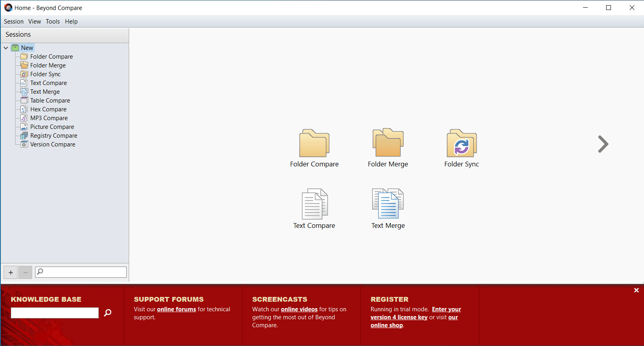Show next page of session types
The width and height of the screenshot is (644, 346).
pyautogui.click(x=603, y=144)
